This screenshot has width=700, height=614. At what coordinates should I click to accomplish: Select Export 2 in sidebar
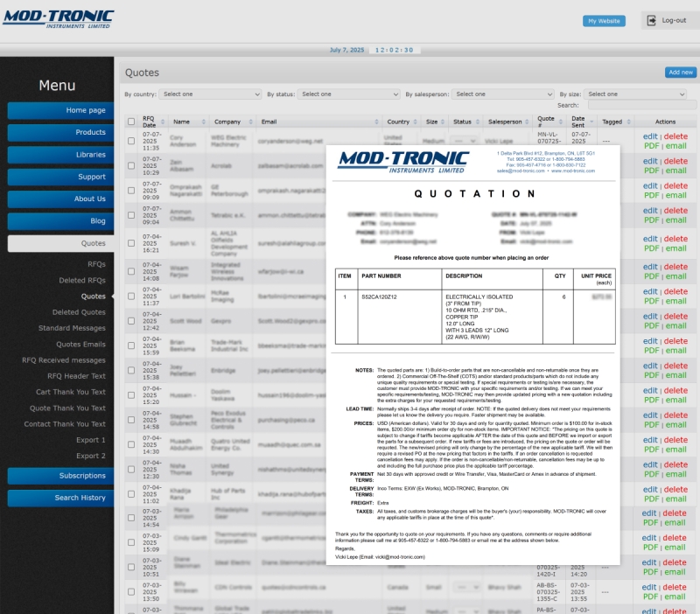[91, 456]
